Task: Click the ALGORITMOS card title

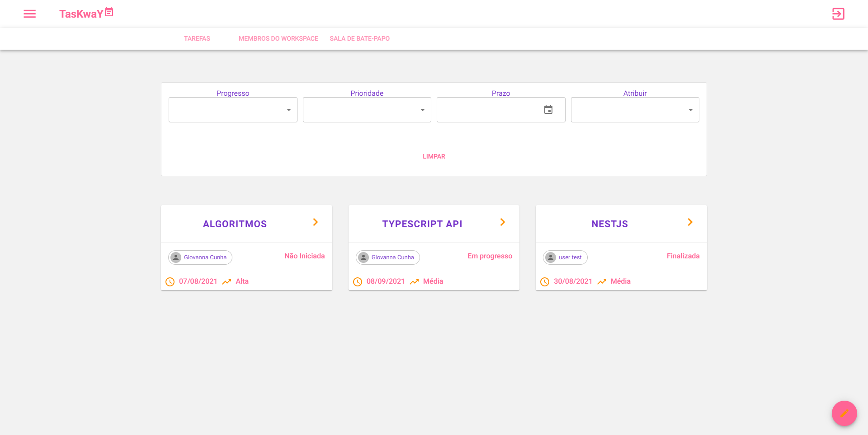Action: click(235, 224)
